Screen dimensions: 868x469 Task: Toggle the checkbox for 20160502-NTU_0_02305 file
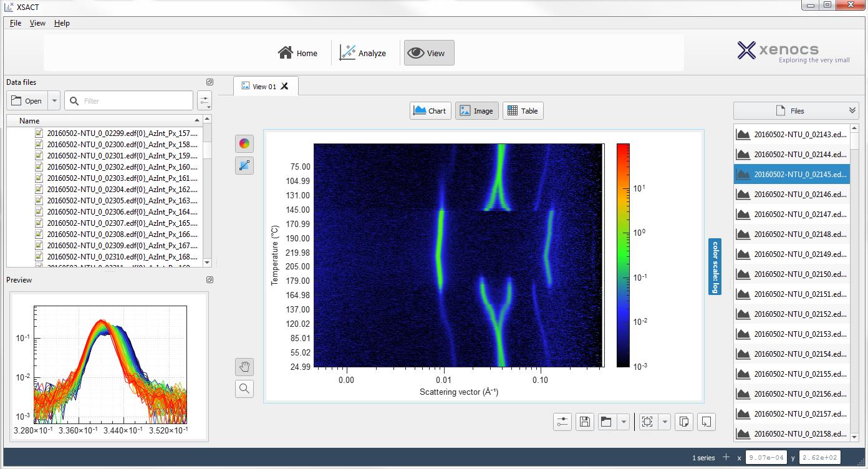39,200
